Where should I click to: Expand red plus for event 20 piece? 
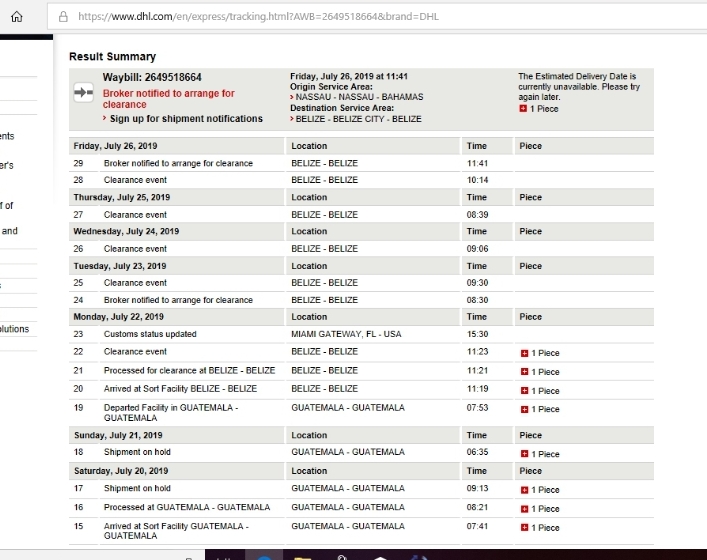[x=524, y=391]
